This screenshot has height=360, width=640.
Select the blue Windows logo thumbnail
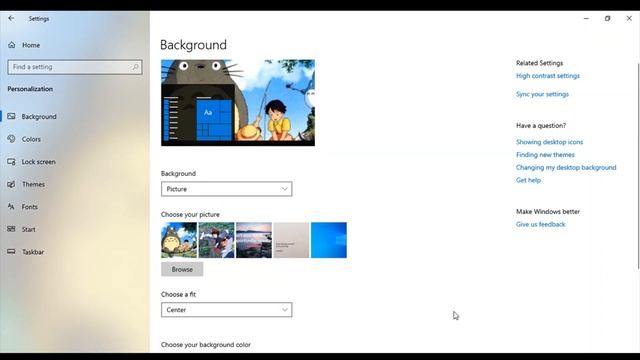click(x=329, y=240)
